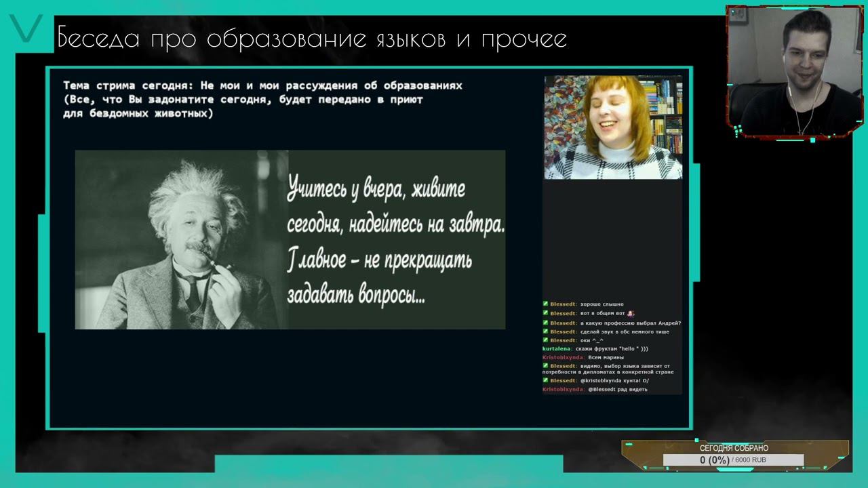Screen dimensions: 868x488
Task: Click chat username kurtalena
Action: [x=557, y=348]
